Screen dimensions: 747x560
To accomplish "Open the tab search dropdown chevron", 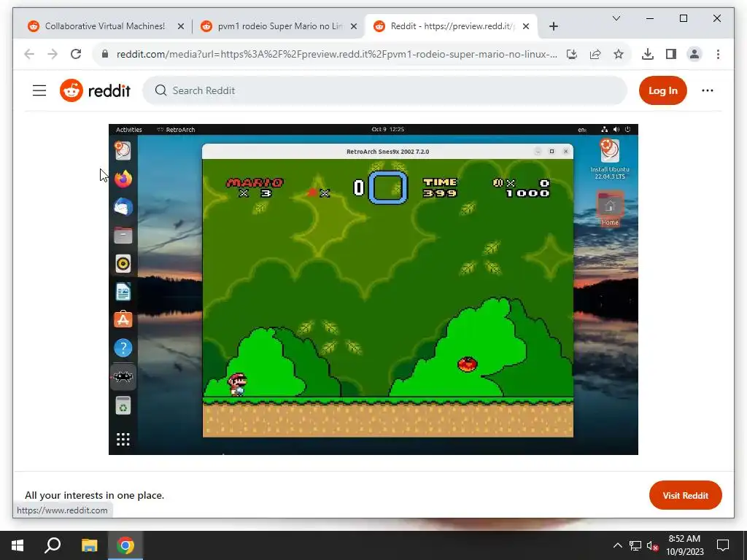I will 616,18.
